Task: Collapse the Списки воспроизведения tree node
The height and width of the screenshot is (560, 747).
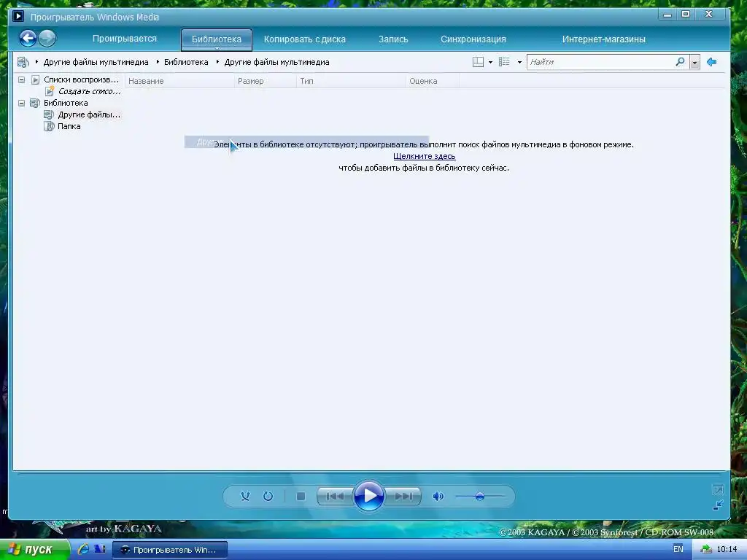Action: (x=21, y=79)
